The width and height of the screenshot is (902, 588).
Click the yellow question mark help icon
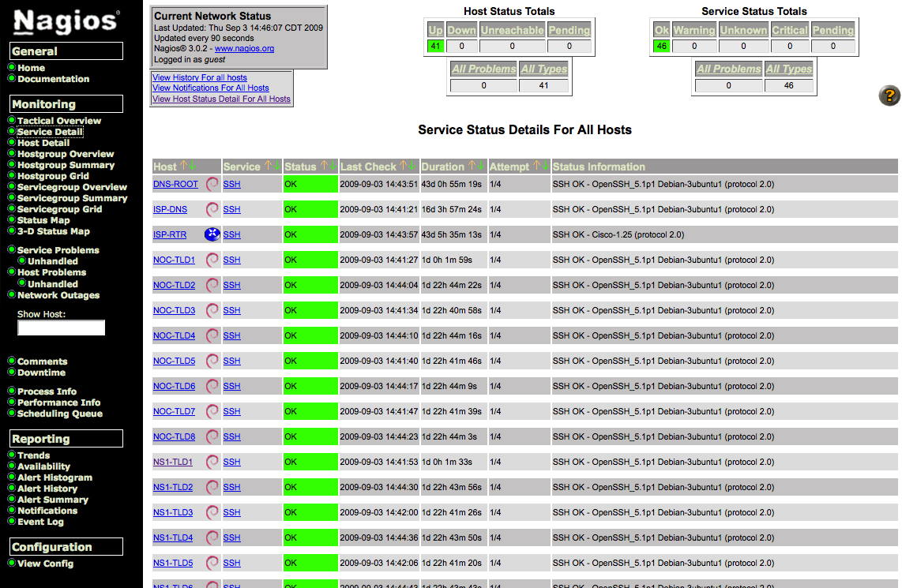point(889,96)
